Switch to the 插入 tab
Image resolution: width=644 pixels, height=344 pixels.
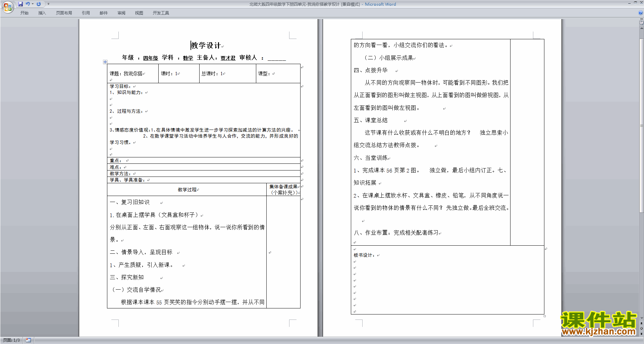point(42,13)
